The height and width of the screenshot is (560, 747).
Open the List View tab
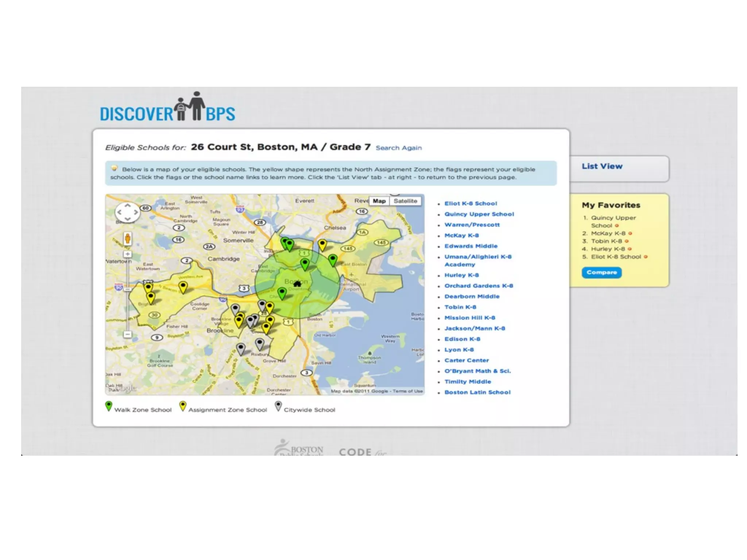pos(602,166)
